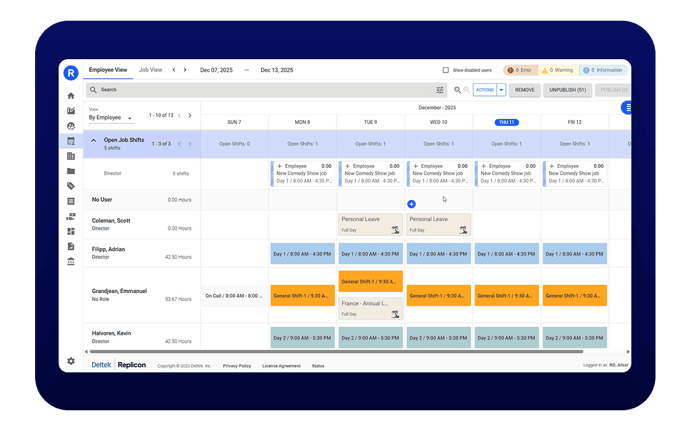Go to the Home sidebar icon
This screenshot has width=690, height=431.
coord(71,96)
